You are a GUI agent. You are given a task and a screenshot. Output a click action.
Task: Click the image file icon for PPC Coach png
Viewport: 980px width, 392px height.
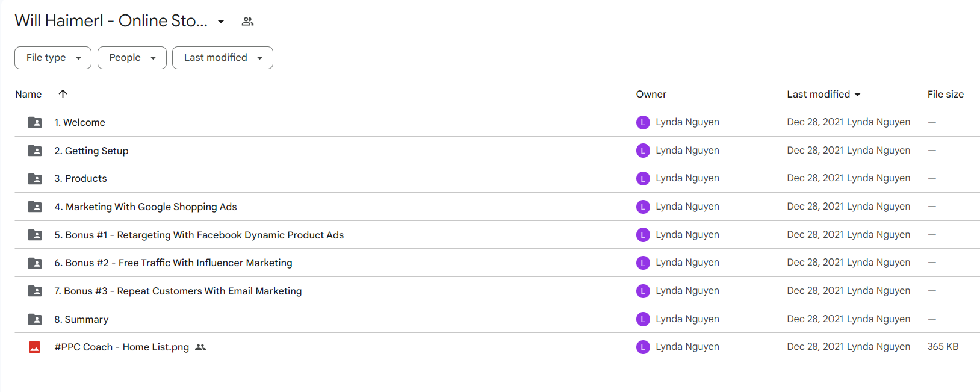click(x=35, y=347)
